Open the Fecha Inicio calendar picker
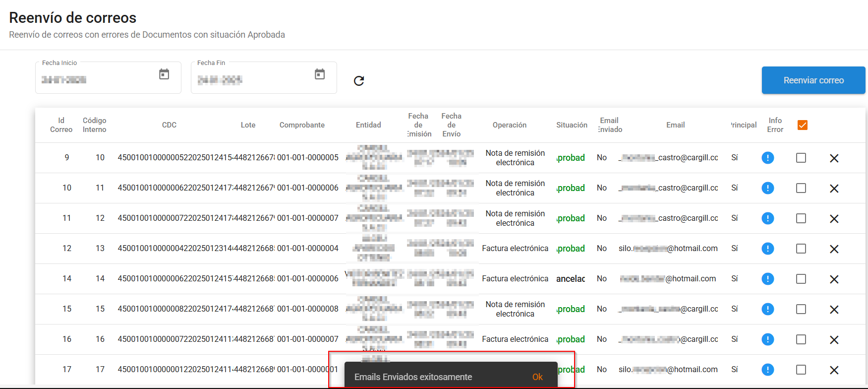This screenshot has width=868, height=389. 164,74
